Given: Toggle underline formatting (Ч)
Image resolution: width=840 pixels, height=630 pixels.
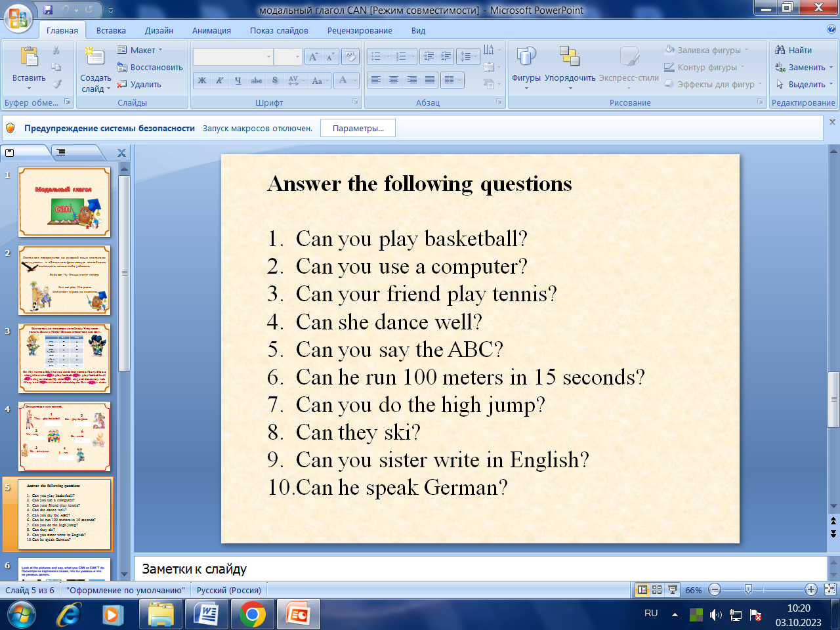Looking at the screenshot, I should pos(238,81).
